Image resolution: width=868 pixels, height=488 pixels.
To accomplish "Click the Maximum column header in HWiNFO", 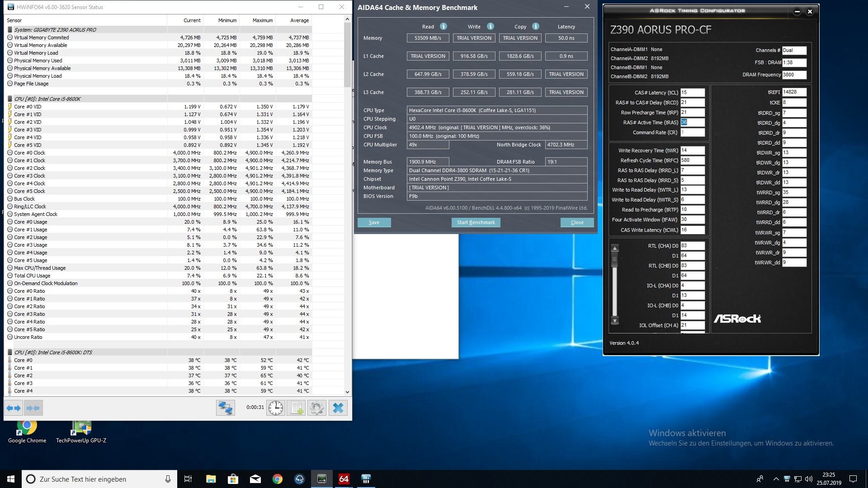I will point(258,20).
